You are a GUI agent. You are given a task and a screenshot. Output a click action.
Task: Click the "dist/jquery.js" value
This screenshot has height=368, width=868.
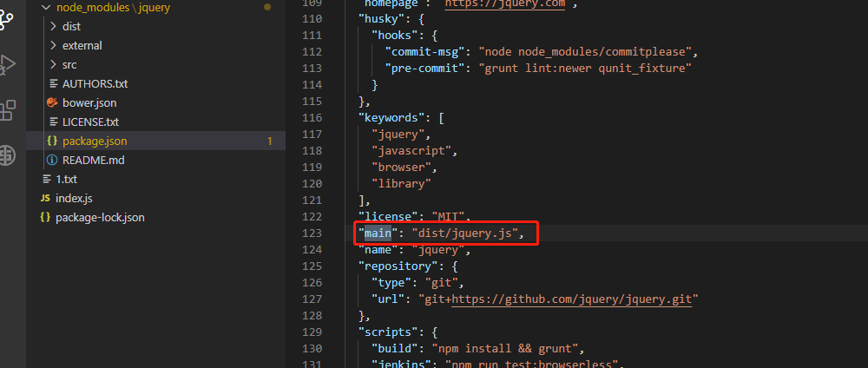(x=465, y=233)
